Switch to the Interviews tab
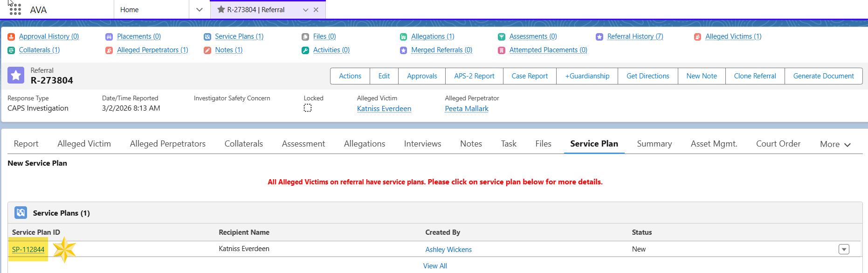This screenshot has width=868, height=273. pos(423,144)
